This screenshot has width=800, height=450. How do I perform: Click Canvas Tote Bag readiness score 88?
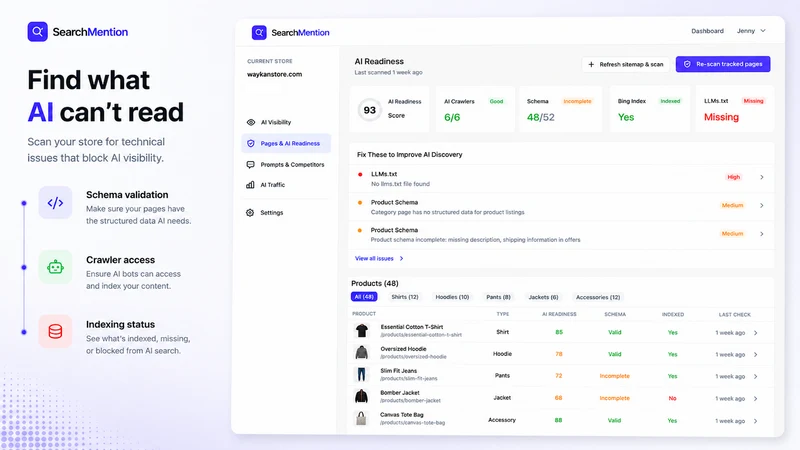[558, 420]
